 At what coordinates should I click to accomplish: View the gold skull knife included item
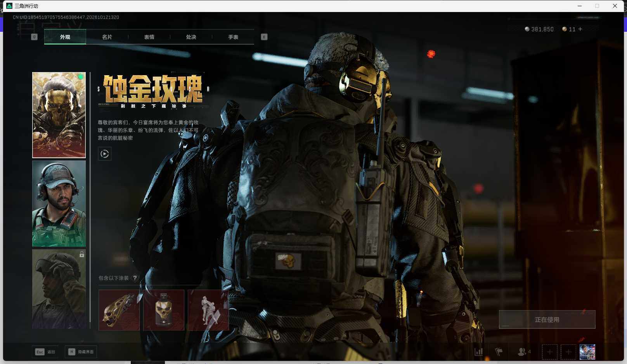click(119, 310)
